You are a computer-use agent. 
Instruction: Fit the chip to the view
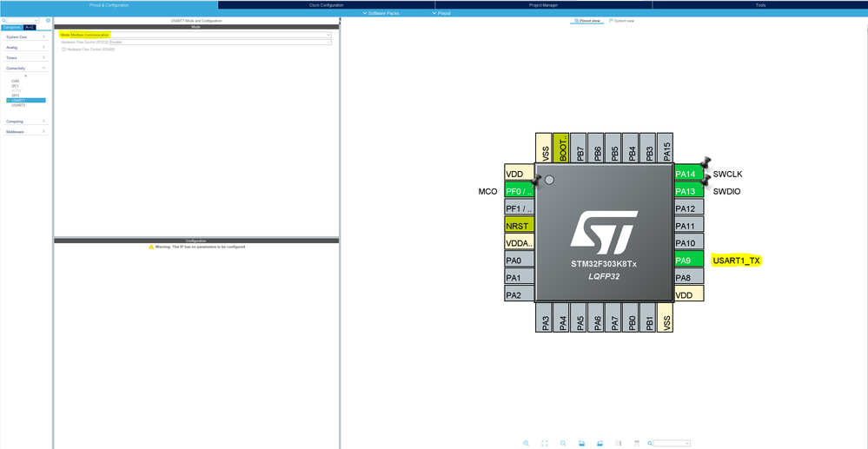[544, 443]
